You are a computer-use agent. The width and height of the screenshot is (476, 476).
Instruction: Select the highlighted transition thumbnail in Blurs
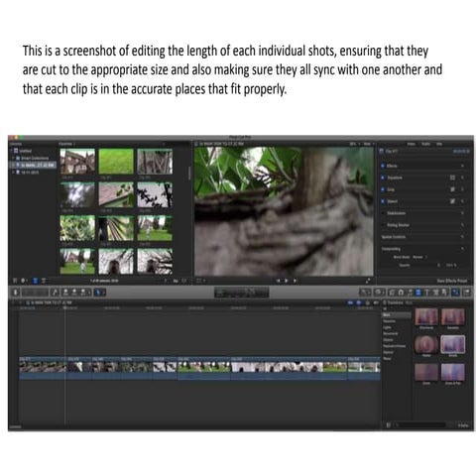pyautogui.click(x=452, y=344)
